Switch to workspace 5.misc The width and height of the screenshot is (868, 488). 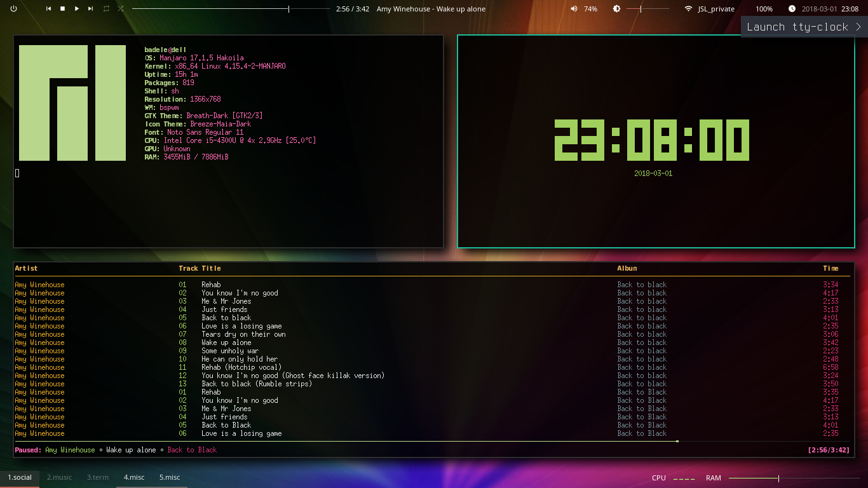coord(170,477)
